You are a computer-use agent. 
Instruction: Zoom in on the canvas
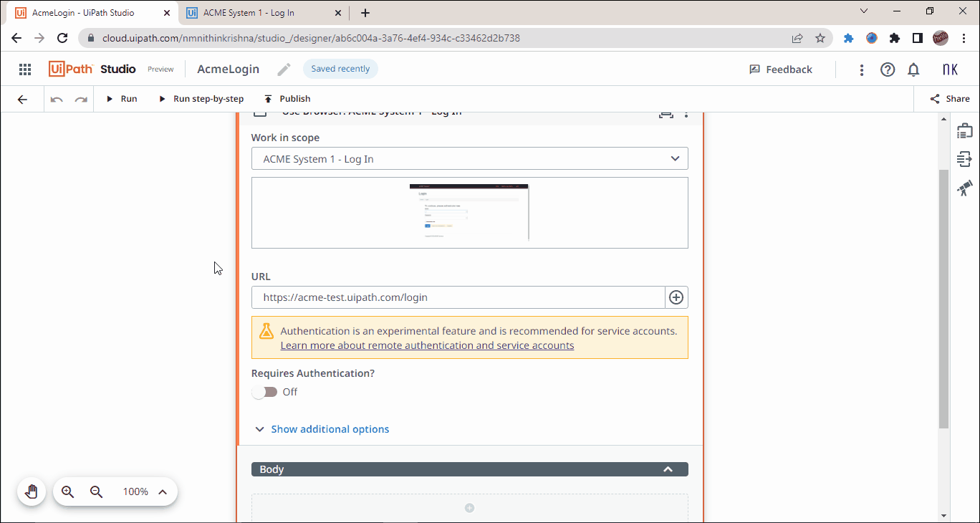click(68, 491)
